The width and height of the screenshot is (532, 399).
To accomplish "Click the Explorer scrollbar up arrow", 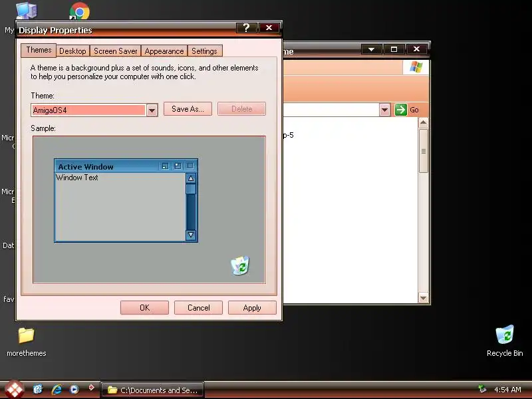I will coord(424,122).
